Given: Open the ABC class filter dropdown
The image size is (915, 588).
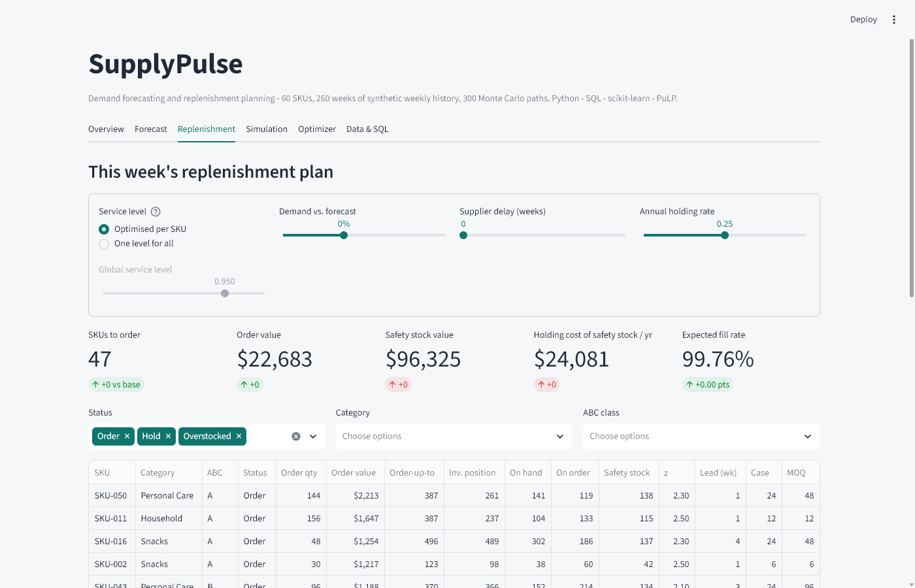Looking at the screenshot, I should pos(701,436).
